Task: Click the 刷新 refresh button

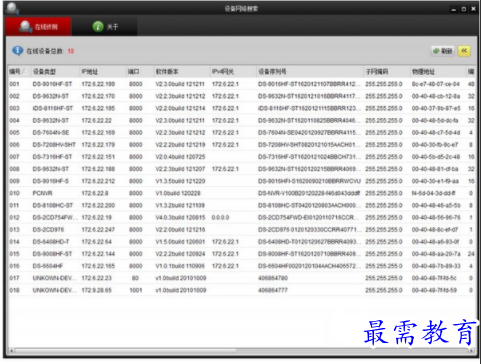Action: tap(443, 51)
